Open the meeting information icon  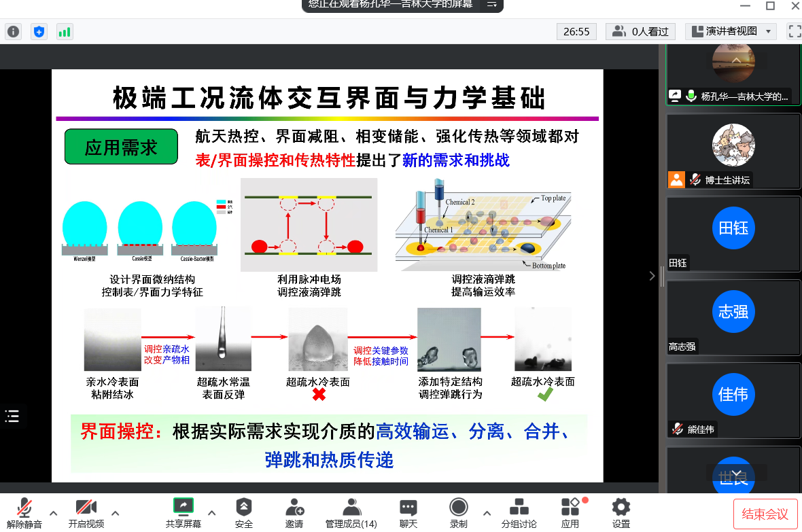pyautogui.click(x=14, y=31)
